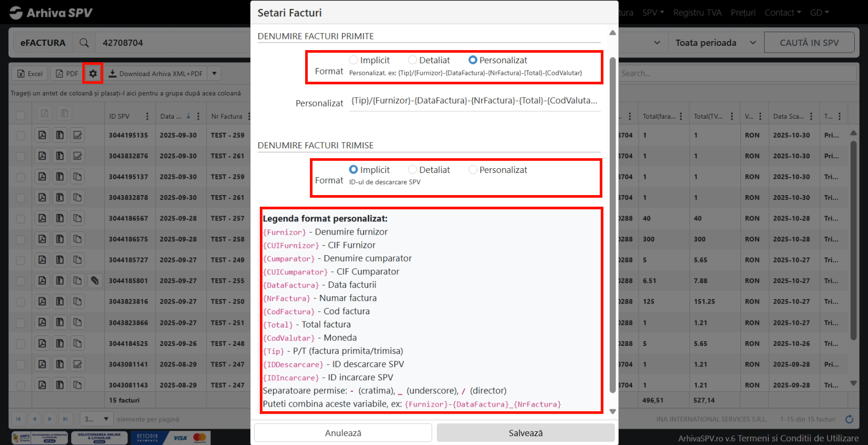This screenshot has width=868, height=445.
Task: Click XML archive icon for invoice 3043832876
Action: point(60,156)
